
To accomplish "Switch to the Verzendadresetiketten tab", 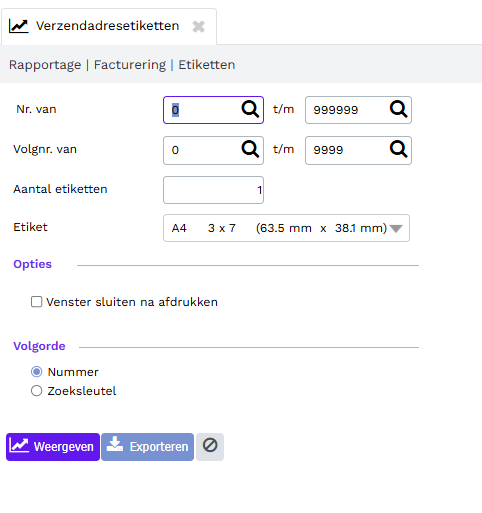I will 107,26.
